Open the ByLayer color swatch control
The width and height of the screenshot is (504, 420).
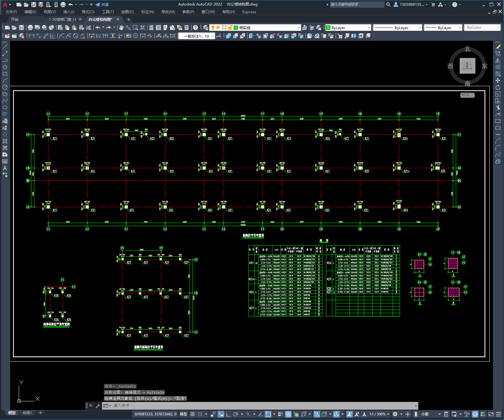[x=348, y=28]
